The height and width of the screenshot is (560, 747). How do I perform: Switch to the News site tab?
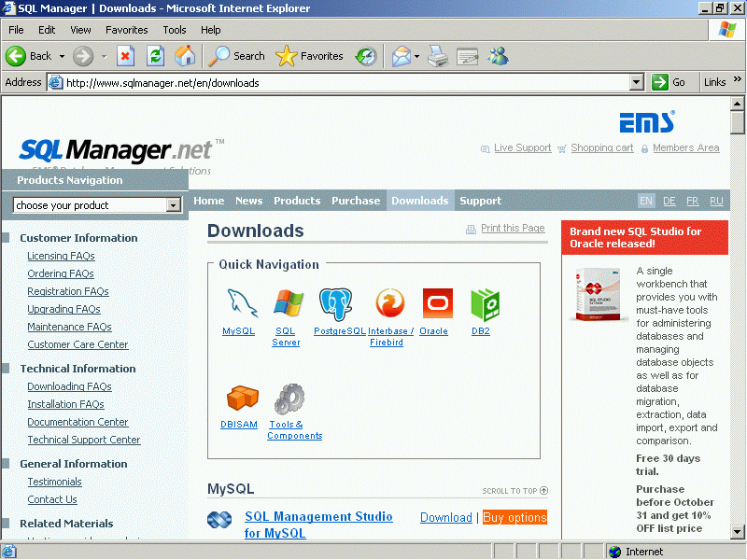pos(248,201)
